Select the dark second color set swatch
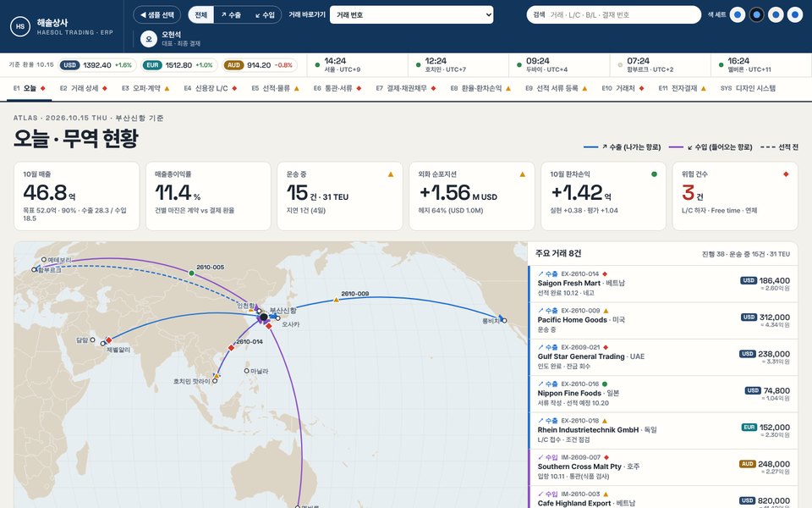812x508 pixels. pos(756,15)
